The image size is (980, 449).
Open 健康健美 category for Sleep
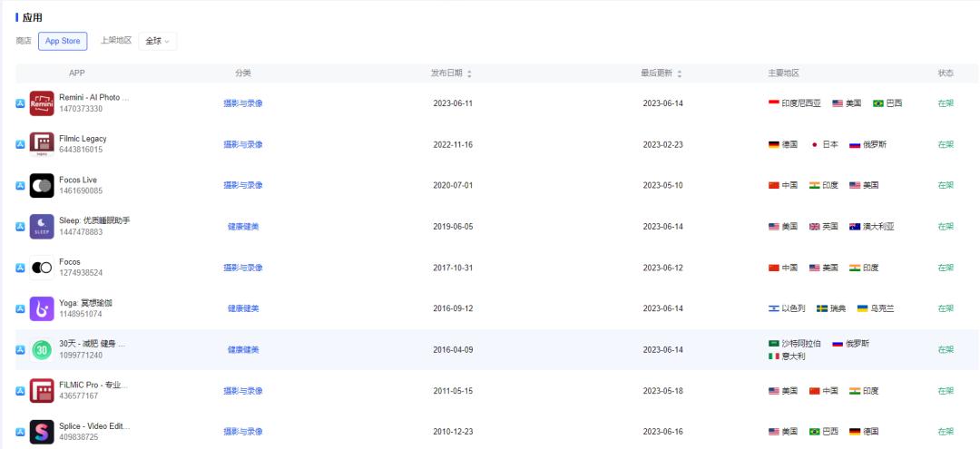click(x=243, y=227)
